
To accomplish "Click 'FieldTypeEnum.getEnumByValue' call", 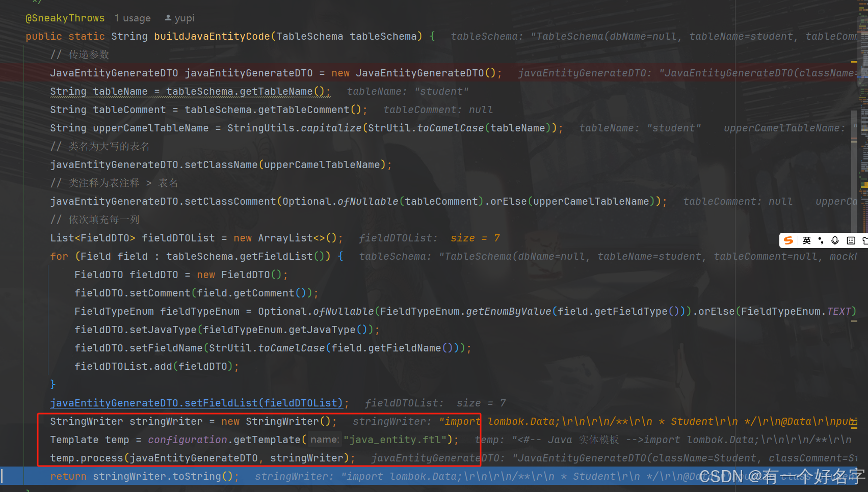I will (x=465, y=312).
